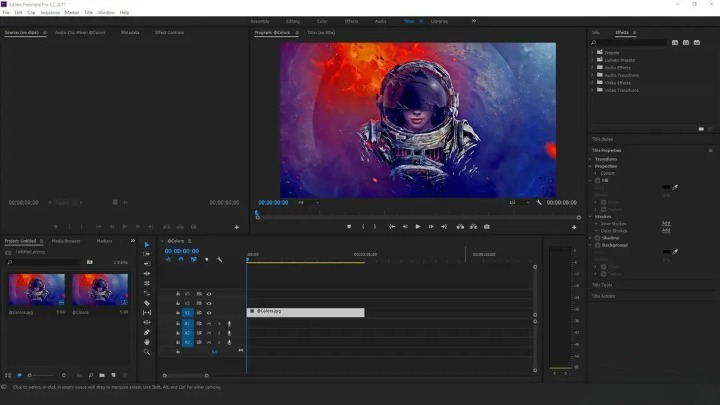Play the sequence in Program monitor
The image size is (720, 405).
[418, 227]
